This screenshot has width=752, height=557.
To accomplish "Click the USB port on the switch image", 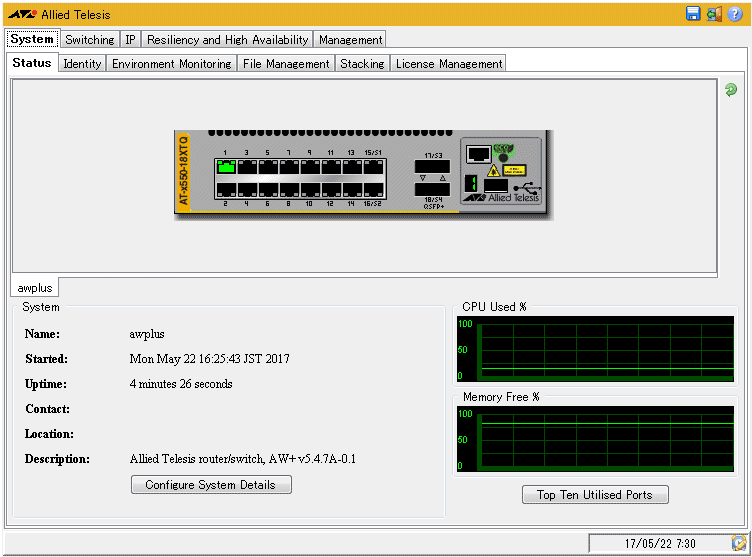I will tap(495, 185).
